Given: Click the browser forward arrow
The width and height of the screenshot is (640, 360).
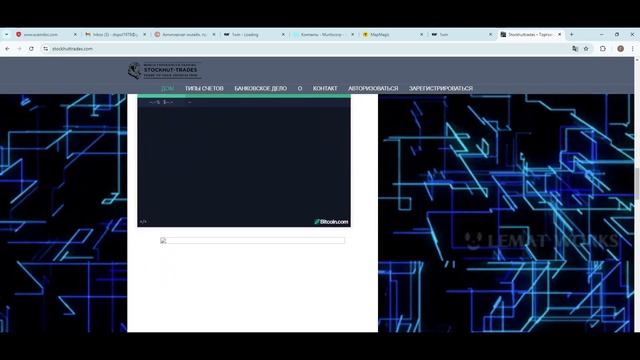Looking at the screenshot, I should click(x=19, y=49).
